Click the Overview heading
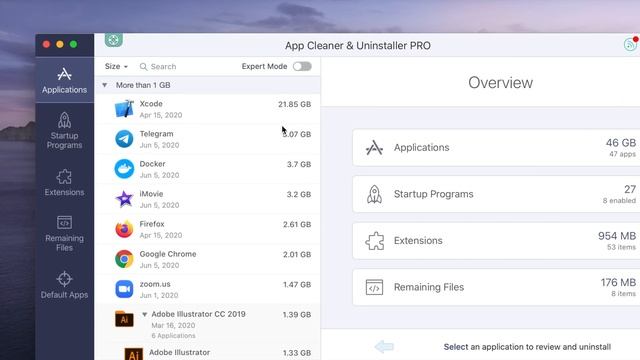Screen dimensions: 640x360 pyautogui.click(x=500, y=83)
